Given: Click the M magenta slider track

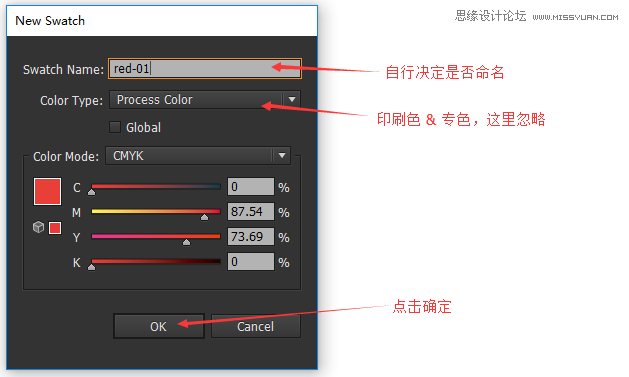Looking at the screenshot, I should tap(156, 211).
